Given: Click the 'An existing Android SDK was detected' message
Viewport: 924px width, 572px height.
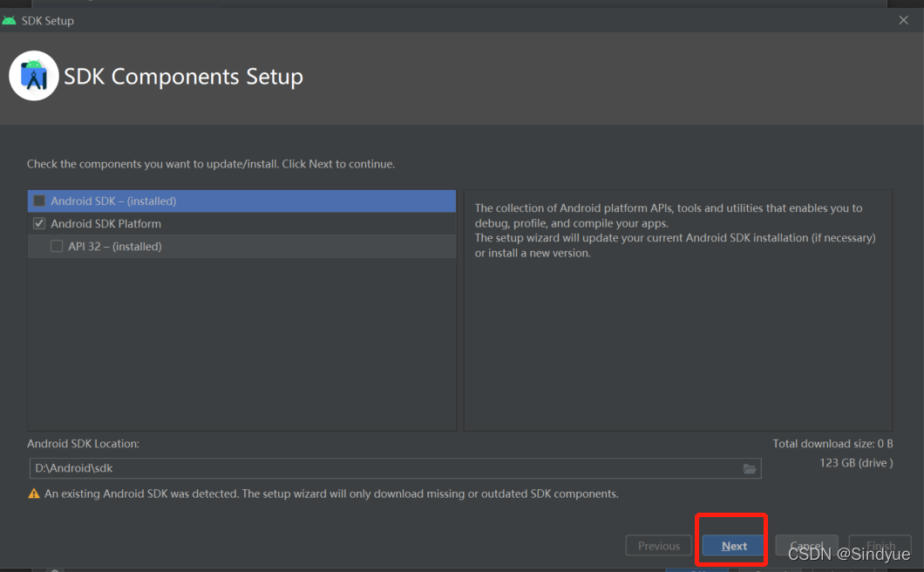Looking at the screenshot, I should click(x=332, y=494).
